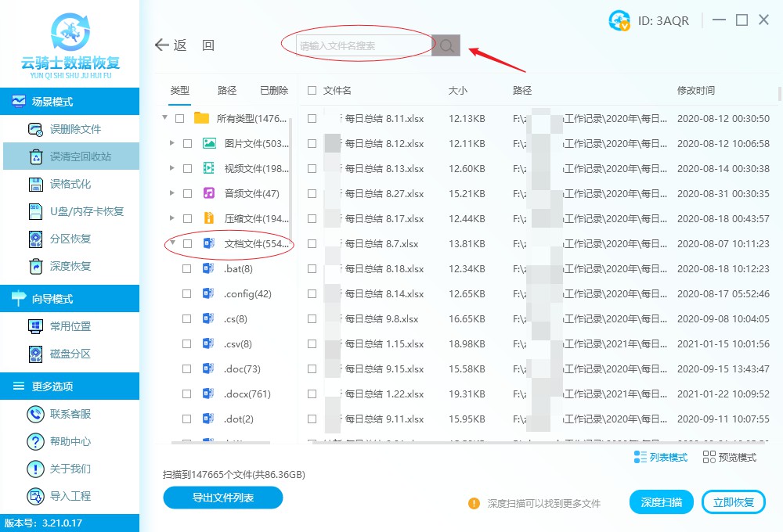
Task: Select the 分区恢复 icon
Action: click(x=35, y=239)
